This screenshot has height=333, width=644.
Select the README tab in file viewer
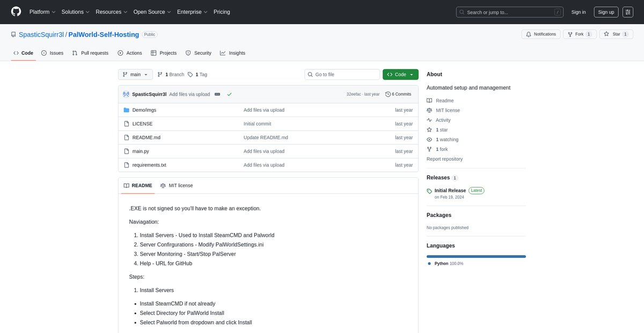point(137,185)
